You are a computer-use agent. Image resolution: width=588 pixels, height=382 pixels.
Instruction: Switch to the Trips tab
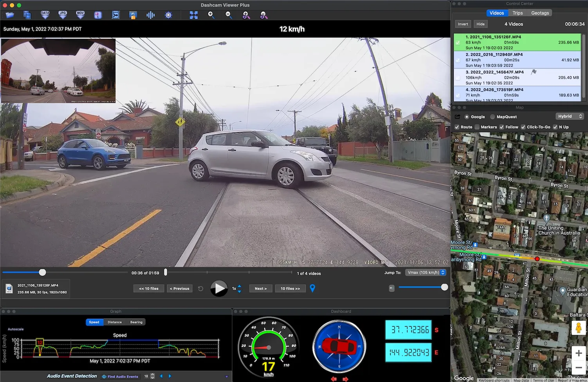[x=518, y=13]
